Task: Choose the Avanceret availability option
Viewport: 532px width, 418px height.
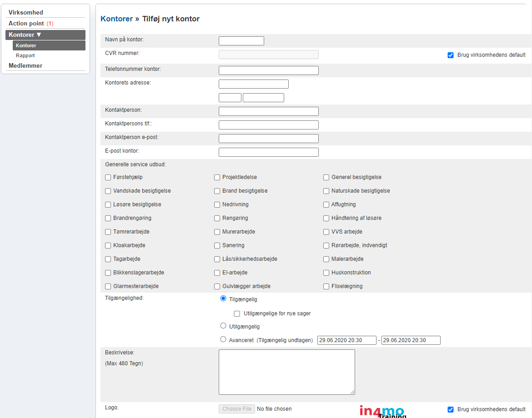Action: pos(223,339)
